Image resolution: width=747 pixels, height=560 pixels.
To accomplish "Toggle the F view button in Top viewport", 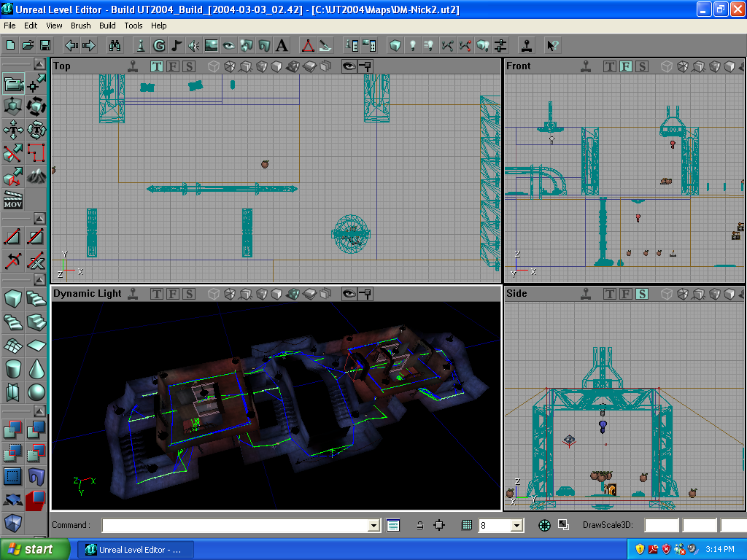I will pos(173,66).
